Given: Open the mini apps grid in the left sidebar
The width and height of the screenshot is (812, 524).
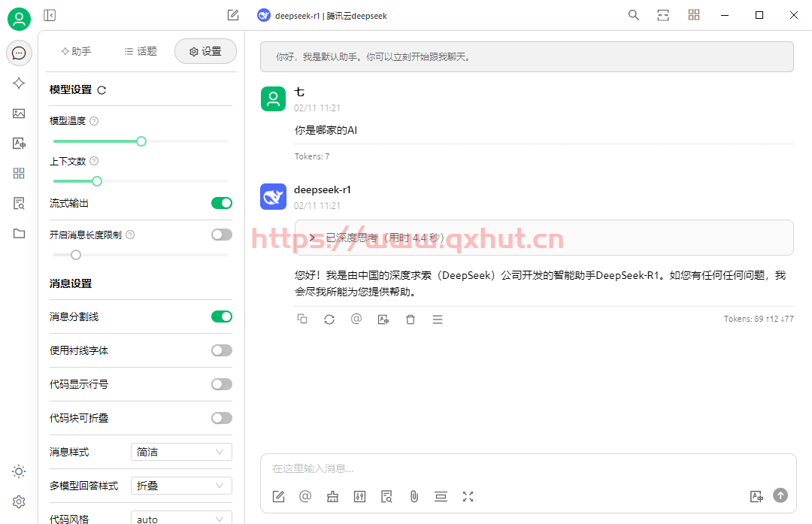Looking at the screenshot, I should [x=19, y=173].
